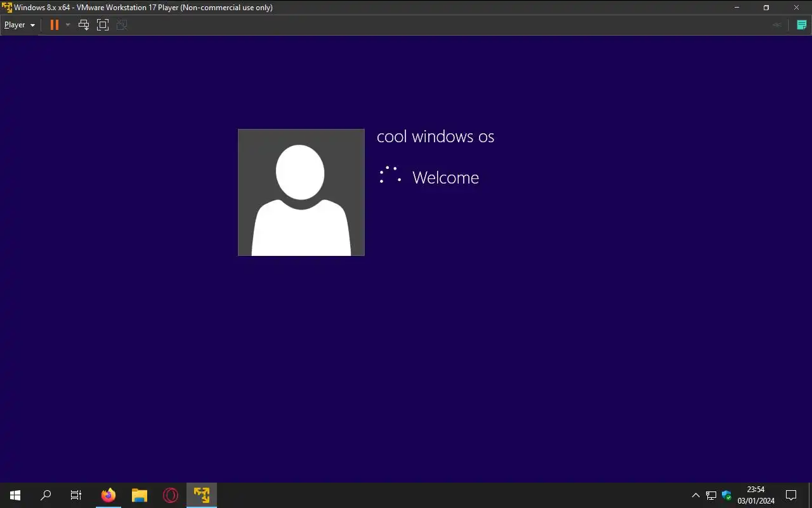812x508 pixels.
Task: Open the notification center
Action: tap(791, 495)
